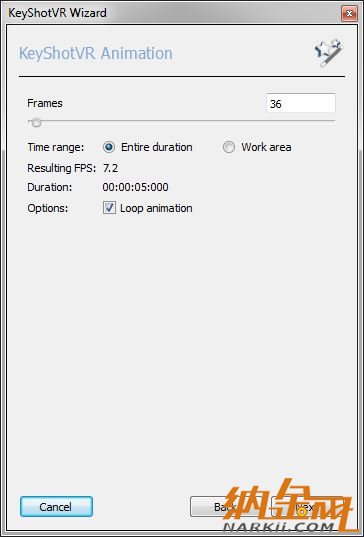
Task: Click the Resulting FPS value 7.2
Action: 110,168
